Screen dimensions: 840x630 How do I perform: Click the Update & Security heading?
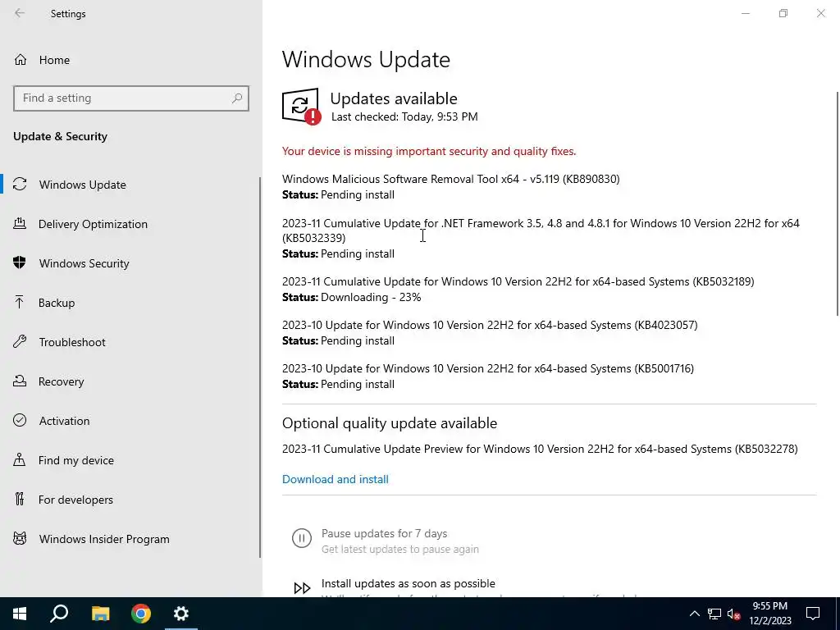(60, 137)
